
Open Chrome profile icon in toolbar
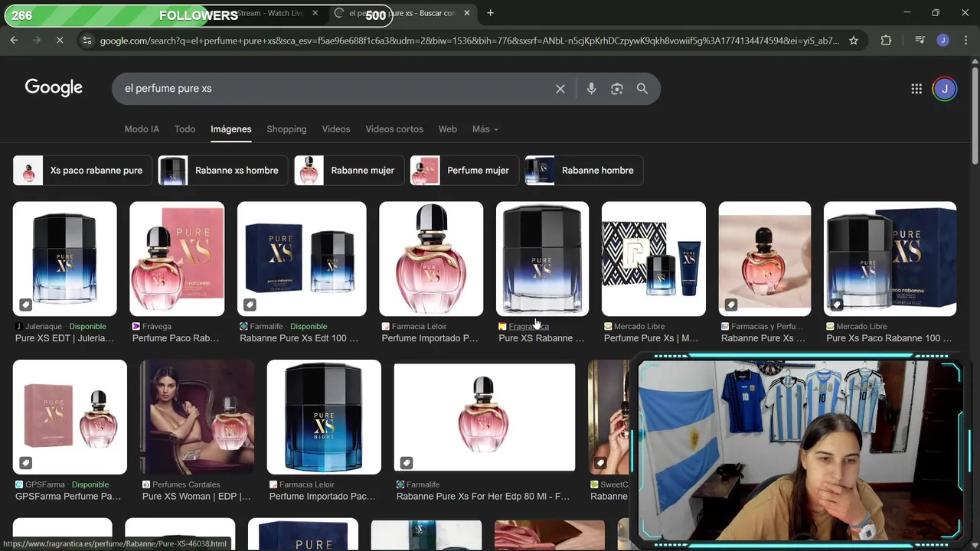click(943, 41)
